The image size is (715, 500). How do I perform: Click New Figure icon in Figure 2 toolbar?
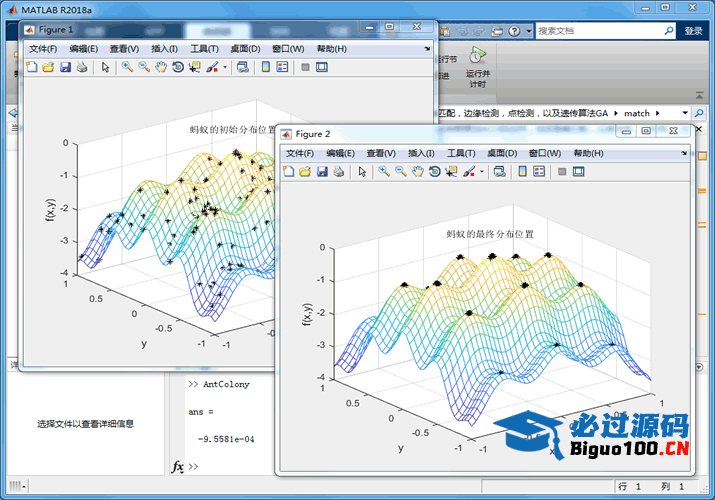click(289, 171)
